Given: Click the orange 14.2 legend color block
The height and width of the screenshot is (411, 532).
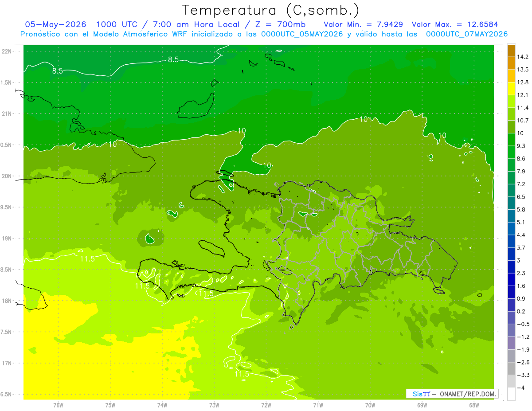Looking at the screenshot, I should (x=511, y=50).
